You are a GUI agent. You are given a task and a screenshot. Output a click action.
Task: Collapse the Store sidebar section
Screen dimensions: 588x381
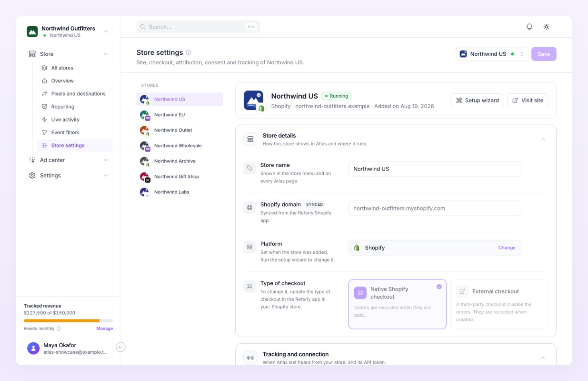[x=106, y=54]
